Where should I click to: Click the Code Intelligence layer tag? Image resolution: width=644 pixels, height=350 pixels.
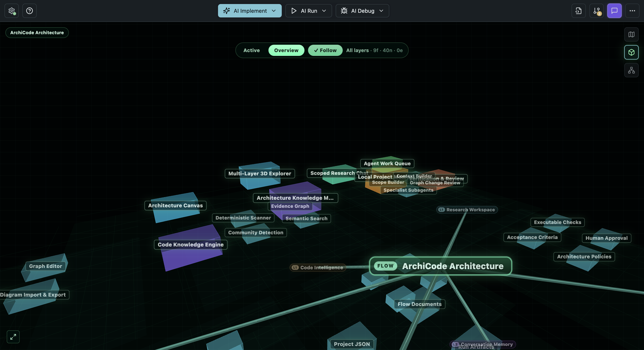click(318, 268)
